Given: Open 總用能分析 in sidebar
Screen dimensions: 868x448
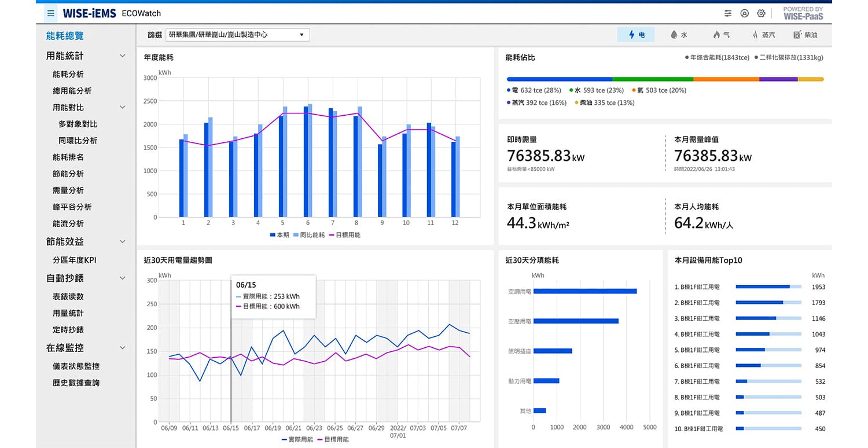Looking at the screenshot, I should (72, 91).
